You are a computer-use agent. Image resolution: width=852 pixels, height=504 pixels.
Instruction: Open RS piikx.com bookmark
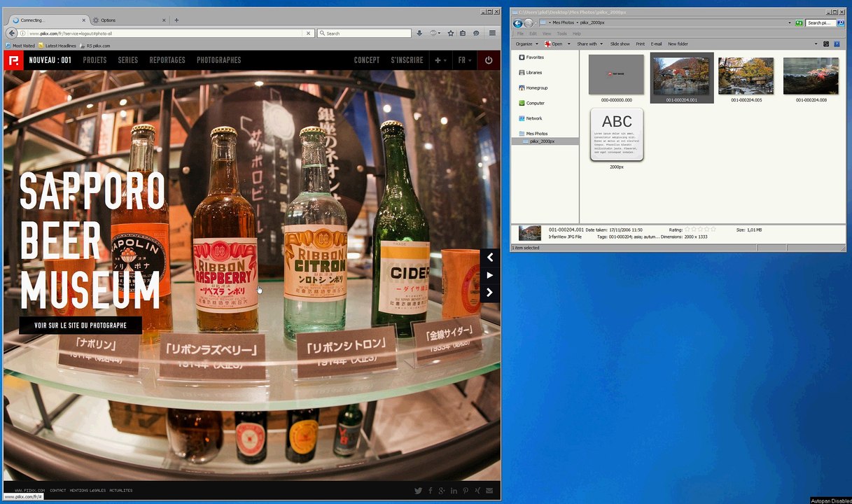pos(95,45)
